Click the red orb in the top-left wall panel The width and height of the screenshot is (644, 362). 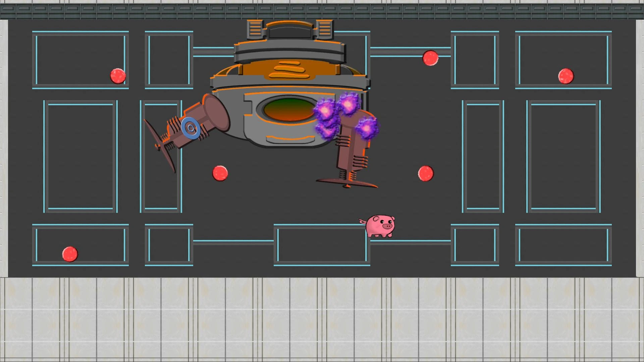118,76
